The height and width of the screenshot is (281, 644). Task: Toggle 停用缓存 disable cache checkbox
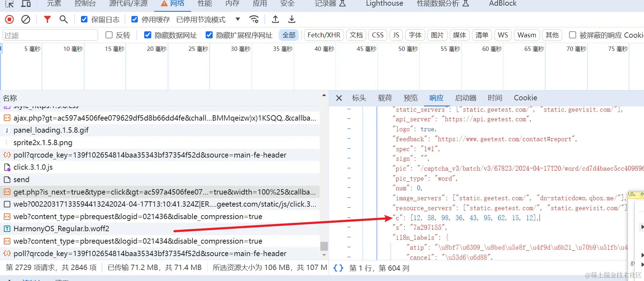(x=135, y=19)
